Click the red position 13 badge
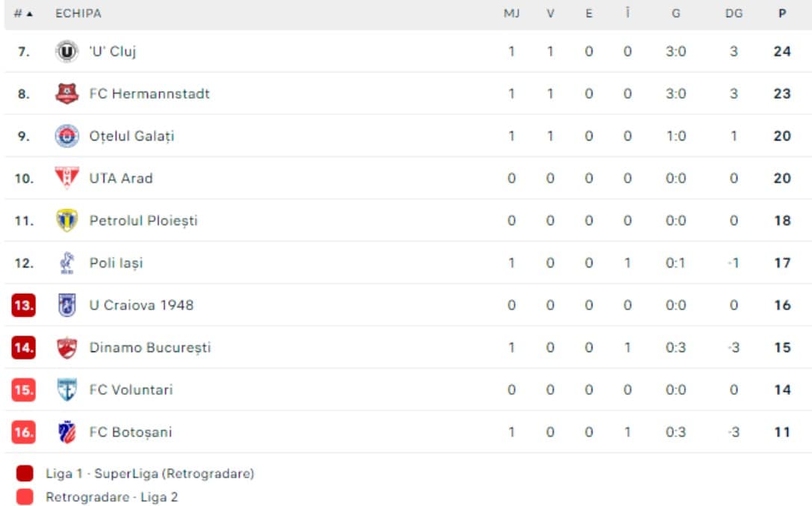This screenshot has width=812, height=506. coord(24,305)
